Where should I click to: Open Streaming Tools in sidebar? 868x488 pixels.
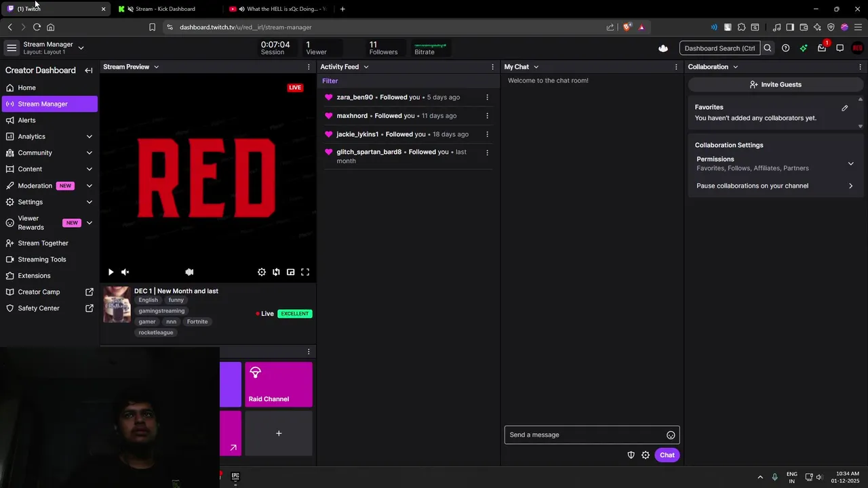click(x=50, y=260)
